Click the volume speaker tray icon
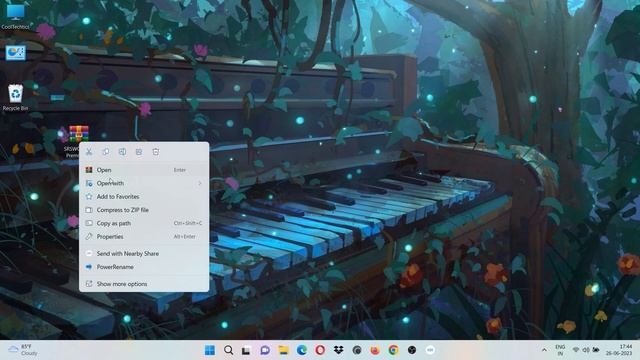This screenshot has height=360, width=640. click(x=586, y=350)
